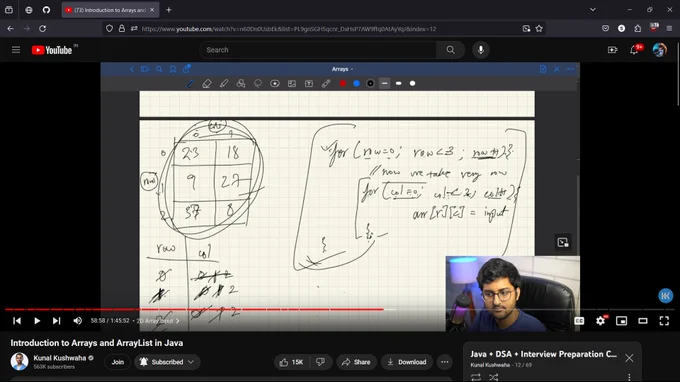
Task: Expand the Subscribed notification dropdown
Action: pyautogui.click(x=167, y=362)
